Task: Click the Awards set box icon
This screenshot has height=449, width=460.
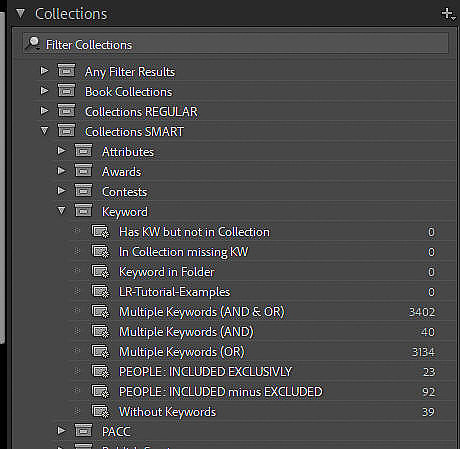Action: pos(83,170)
